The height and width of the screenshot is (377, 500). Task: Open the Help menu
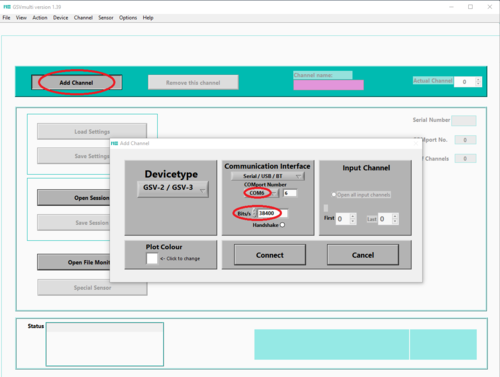pos(148,18)
